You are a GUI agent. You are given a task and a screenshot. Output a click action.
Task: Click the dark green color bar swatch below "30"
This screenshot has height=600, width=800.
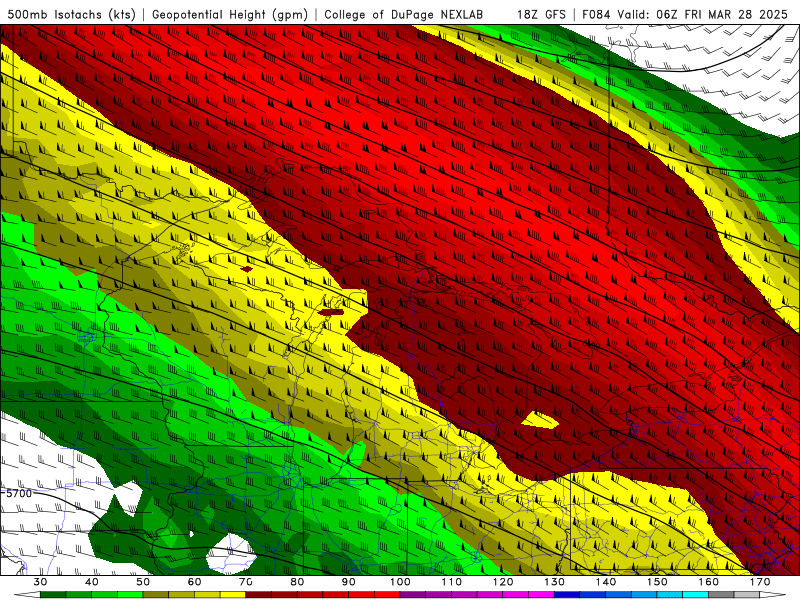[x=53, y=595]
